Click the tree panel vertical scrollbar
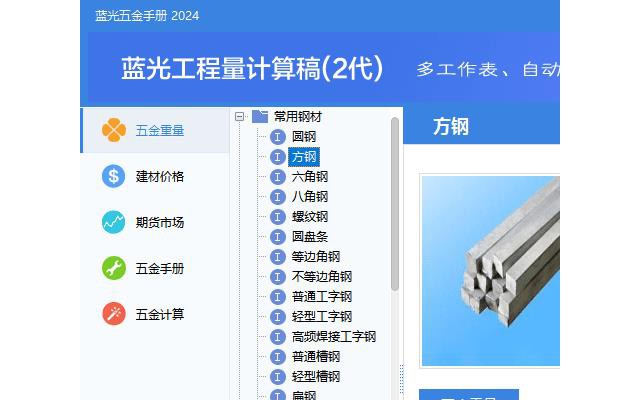The width and height of the screenshot is (640, 400). pos(395,204)
